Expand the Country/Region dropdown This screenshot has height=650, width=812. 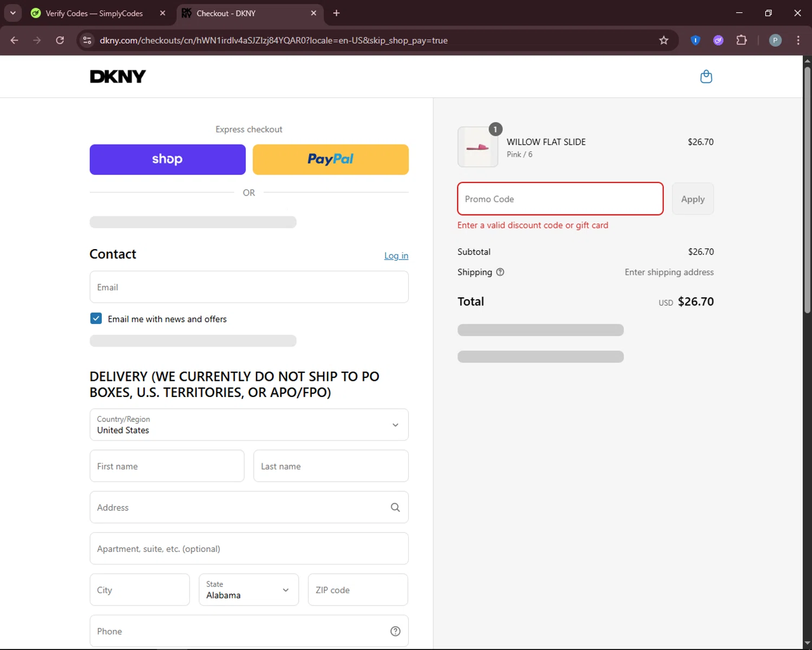pyautogui.click(x=249, y=425)
